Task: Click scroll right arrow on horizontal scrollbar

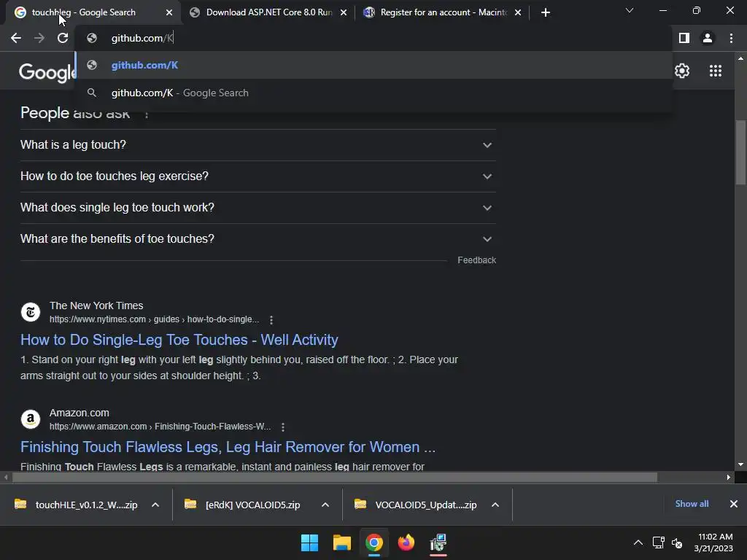Action: point(729,477)
